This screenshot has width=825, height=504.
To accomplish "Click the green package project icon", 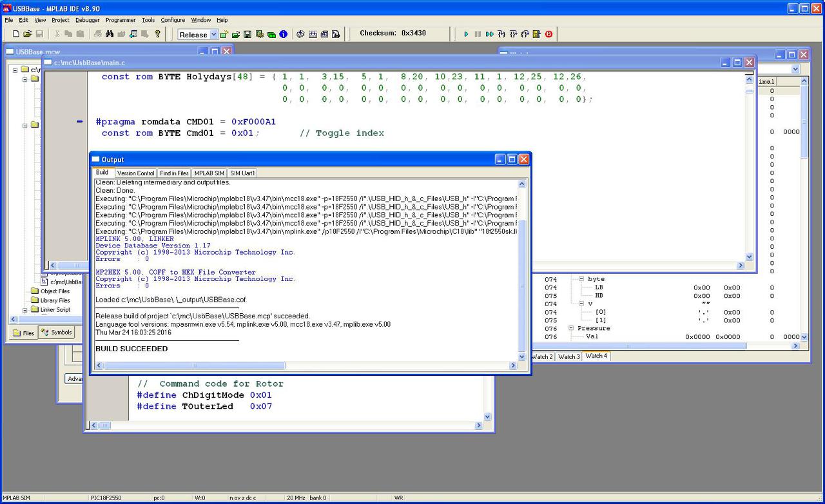I will click(x=271, y=34).
